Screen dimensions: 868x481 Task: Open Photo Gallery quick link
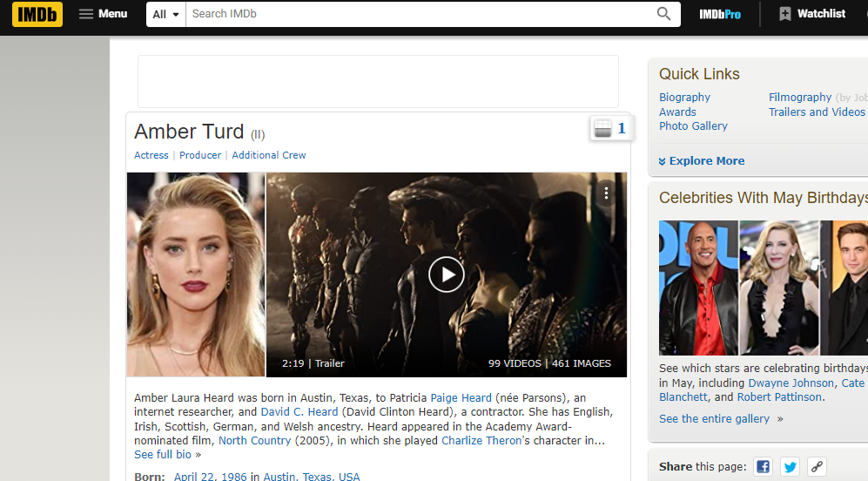pyautogui.click(x=693, y=125)
